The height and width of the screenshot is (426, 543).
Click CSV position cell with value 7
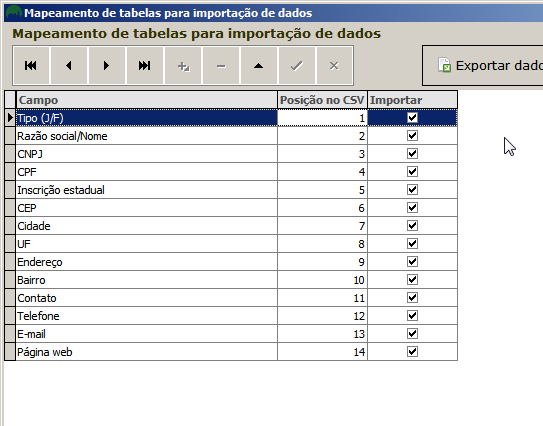tap(322, 226)
